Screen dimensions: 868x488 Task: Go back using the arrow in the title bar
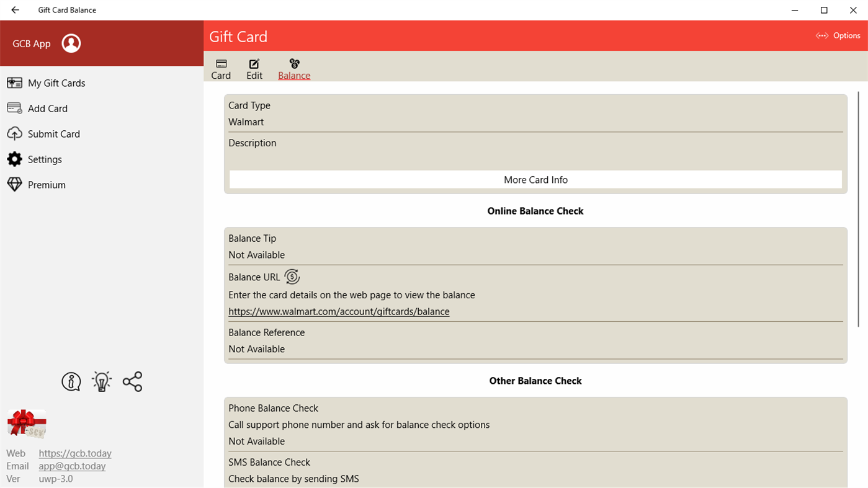[x=15, y=10]
